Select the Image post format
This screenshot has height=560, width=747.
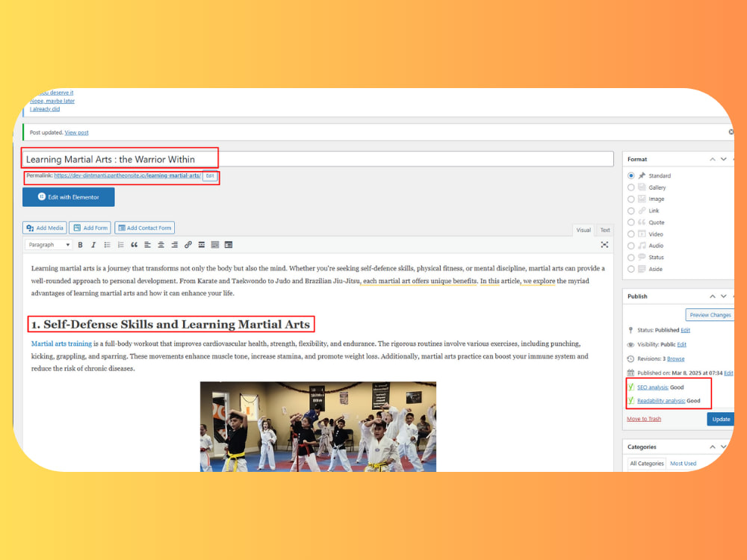(x=630, y=199)
